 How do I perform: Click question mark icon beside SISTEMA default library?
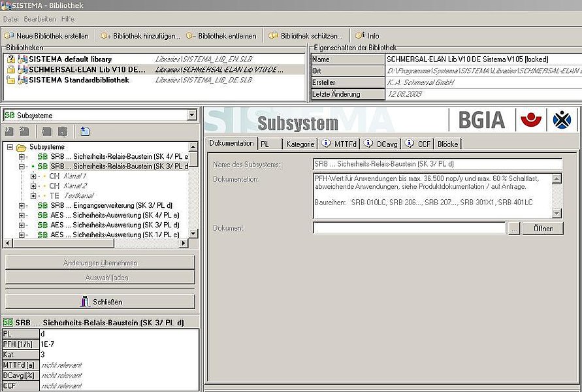coord(10,59)
